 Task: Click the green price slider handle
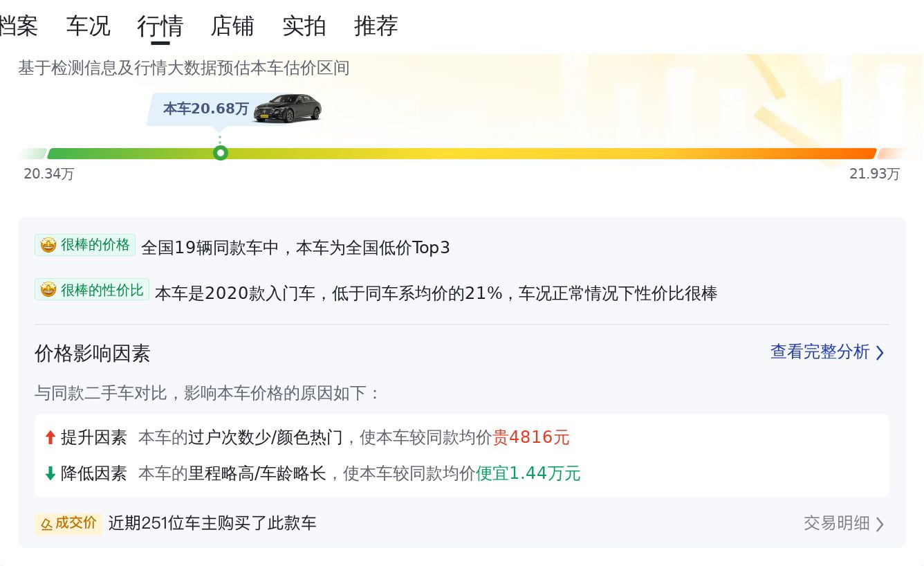[x=220, y=153]
